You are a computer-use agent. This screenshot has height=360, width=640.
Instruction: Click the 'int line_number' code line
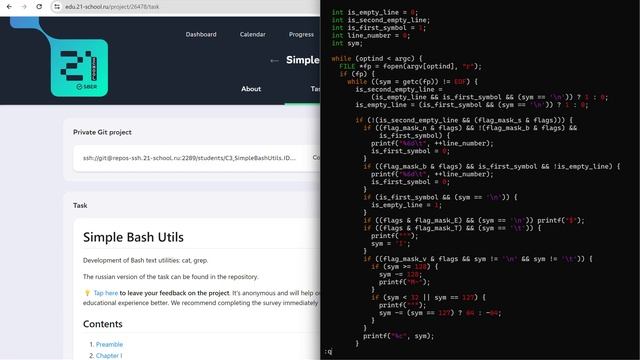point(371,36)
